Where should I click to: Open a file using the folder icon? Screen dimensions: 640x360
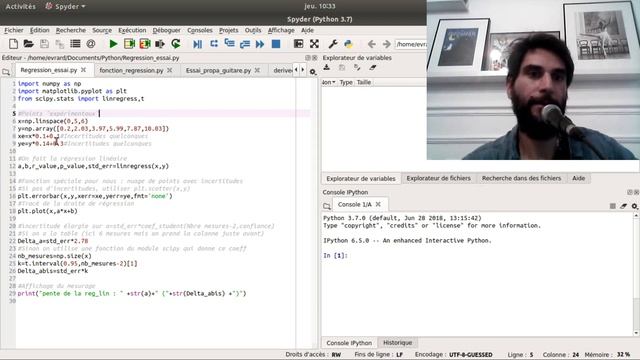click(x=29, y=44)
